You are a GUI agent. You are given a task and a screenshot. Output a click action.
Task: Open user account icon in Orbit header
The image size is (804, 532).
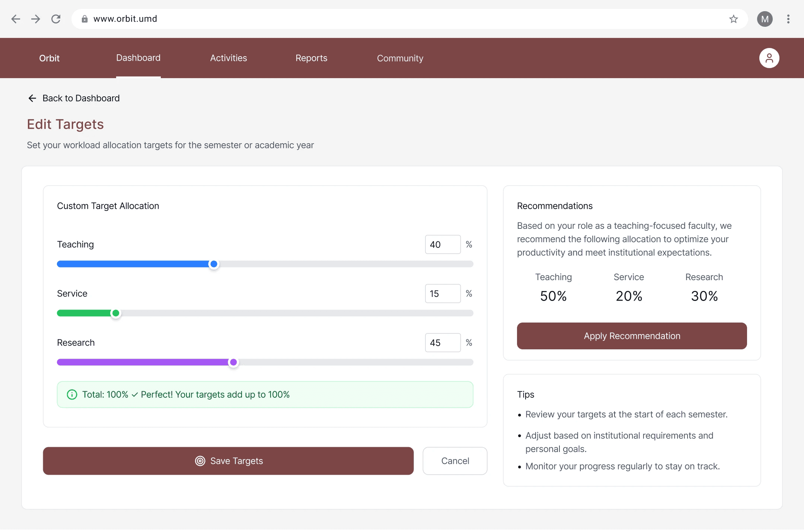pyautogui.click(x=769, y=58)
